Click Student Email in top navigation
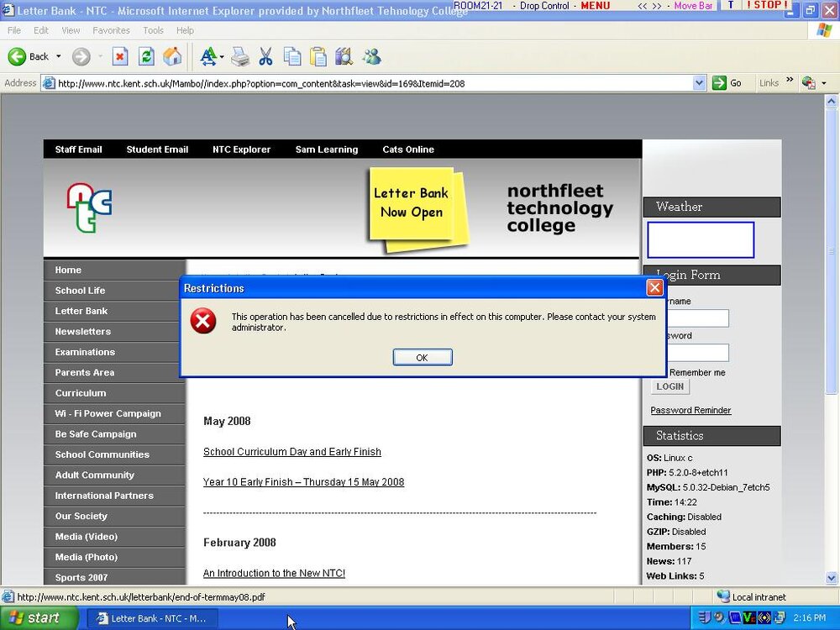 point(157,150)
